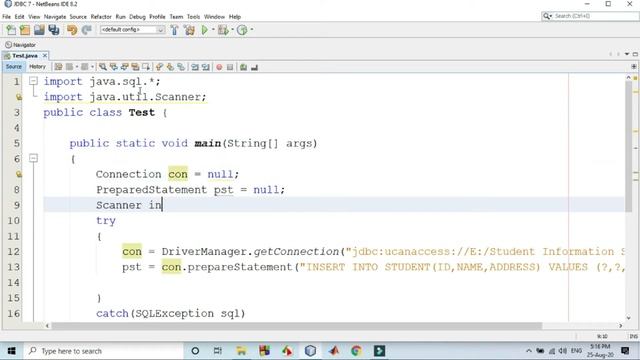Undo the last edit

point(72,30)
